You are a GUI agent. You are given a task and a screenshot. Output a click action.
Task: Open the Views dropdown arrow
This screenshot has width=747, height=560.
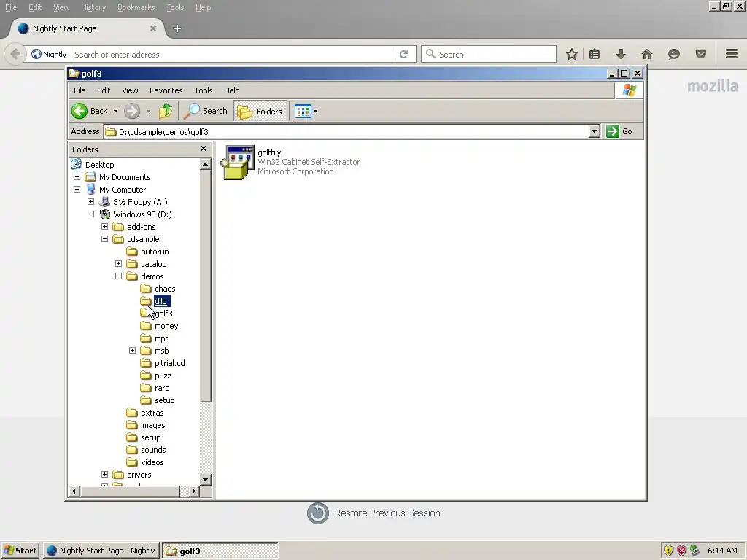point(315,112)
